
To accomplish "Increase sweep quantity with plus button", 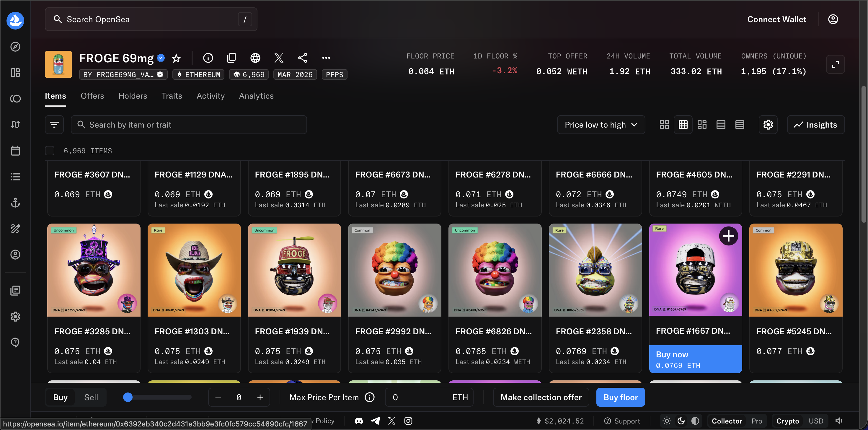I will click(260, 397).
